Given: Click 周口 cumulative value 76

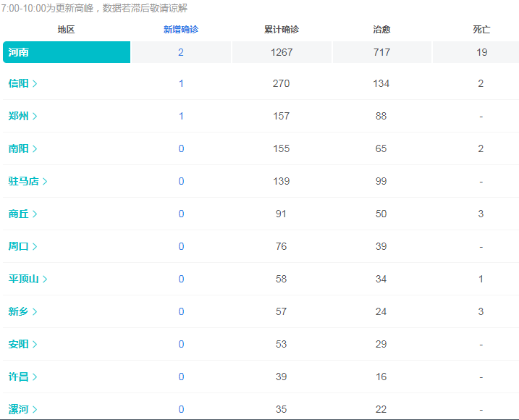Looking at the screenshot, I should [281, 246].
